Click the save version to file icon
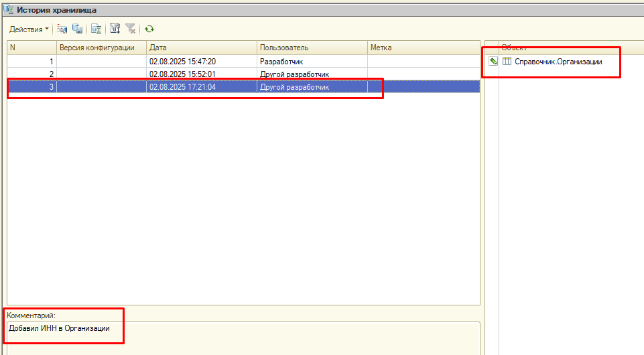The width and height of the screenshot is (644, 355). click(x=77, y=29)
